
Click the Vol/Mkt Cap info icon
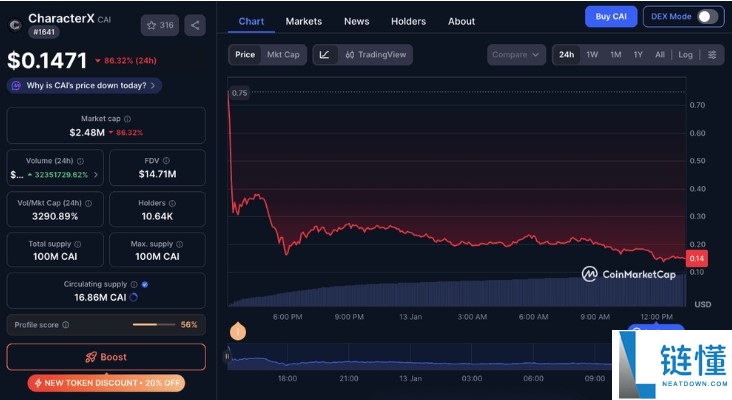point(88,203)
